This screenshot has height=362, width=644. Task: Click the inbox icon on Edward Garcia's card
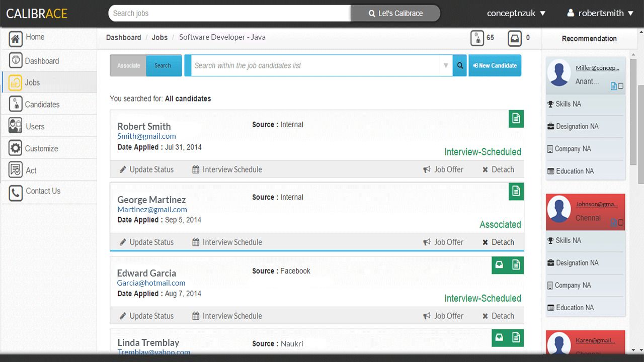[499, 265]
